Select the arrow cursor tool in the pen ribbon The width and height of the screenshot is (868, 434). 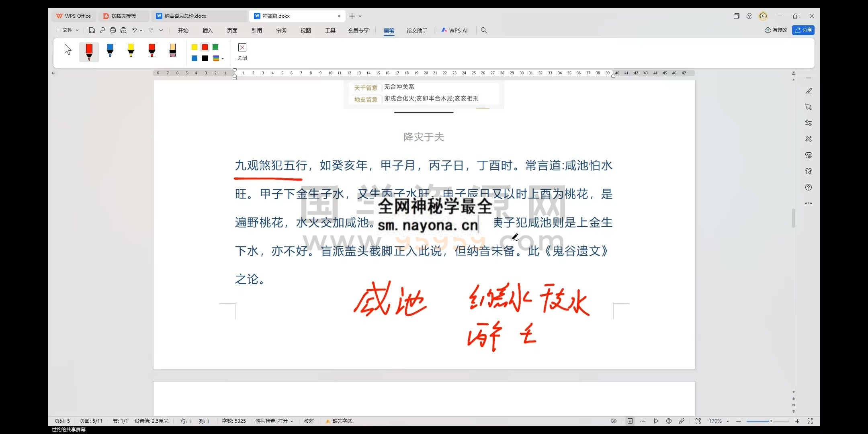(x=68, y=49)
